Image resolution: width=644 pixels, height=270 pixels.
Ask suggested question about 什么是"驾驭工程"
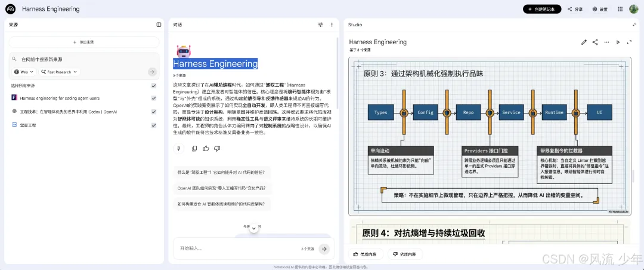click(x=221, y=173)
